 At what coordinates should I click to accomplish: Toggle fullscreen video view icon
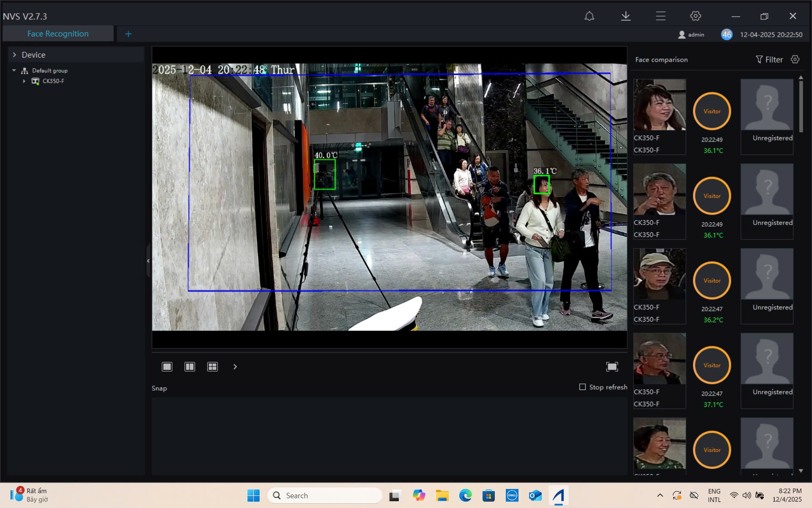coord(612,367)
